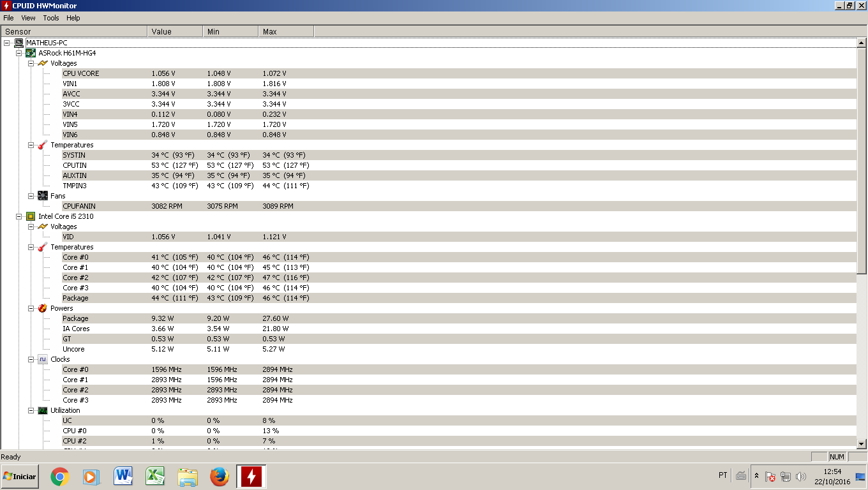Click the Value column header
This screenshot has height=490, width=868.
click(x=175, y=31)
